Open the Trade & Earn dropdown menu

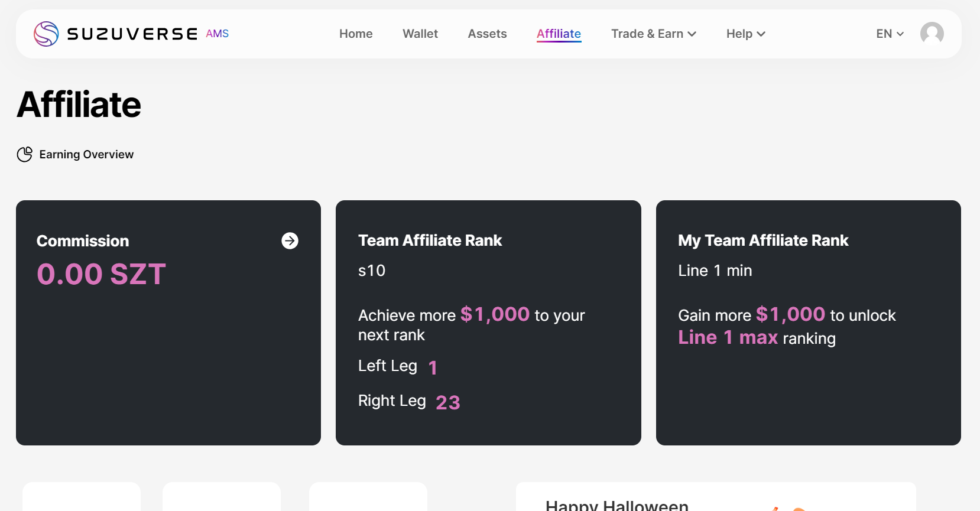pyautogui.click(x=647, y=34)
